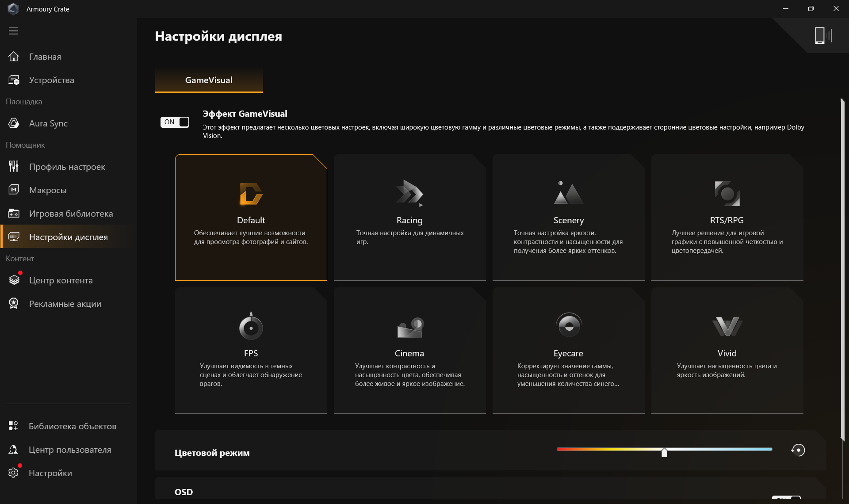
Task: Pick the RTS/RPG mode icon
Action: (727, 193)
